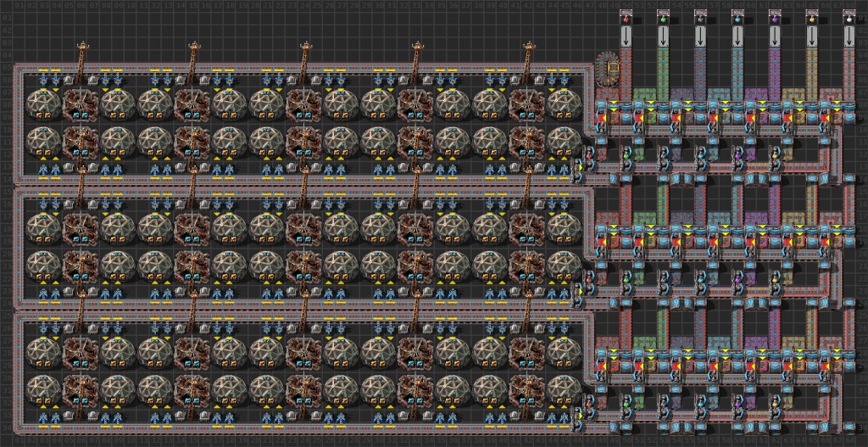Click the white space science pack source

[x=849, y=17]
